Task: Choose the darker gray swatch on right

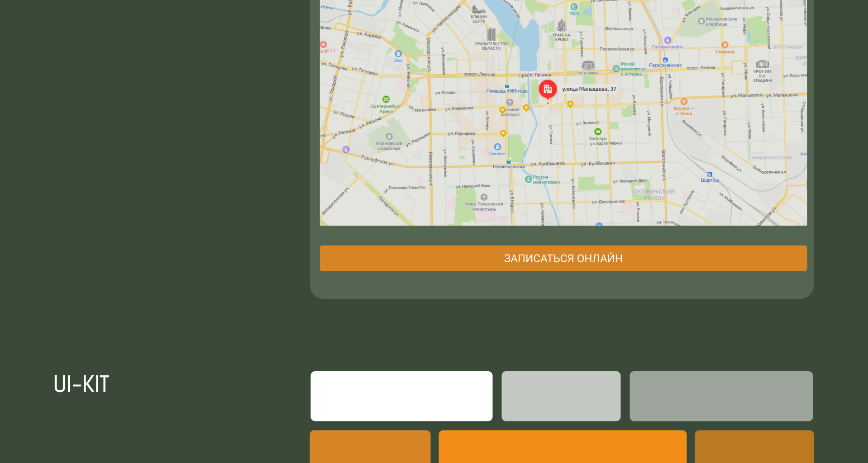Action: (x=721, y=396)
